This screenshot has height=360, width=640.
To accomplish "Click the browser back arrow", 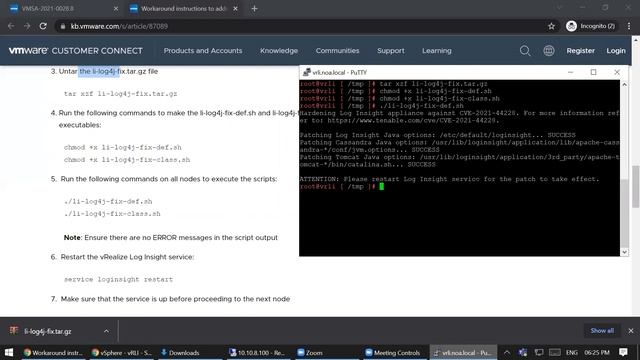I will click(x=11, y=26).
